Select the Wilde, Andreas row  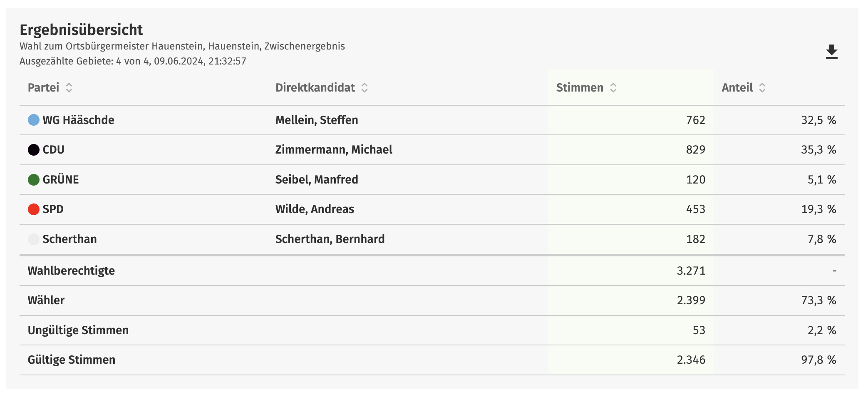(x=432, y=209)
